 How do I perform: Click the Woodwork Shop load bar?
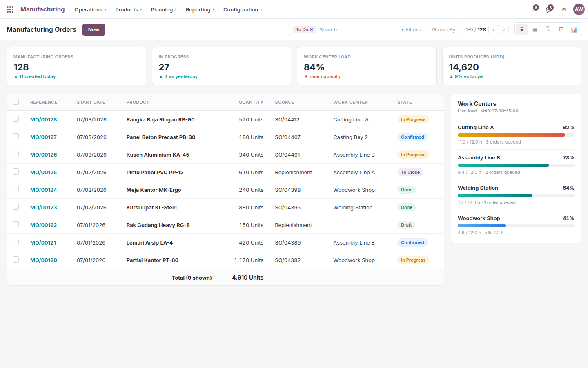(516, 226)
